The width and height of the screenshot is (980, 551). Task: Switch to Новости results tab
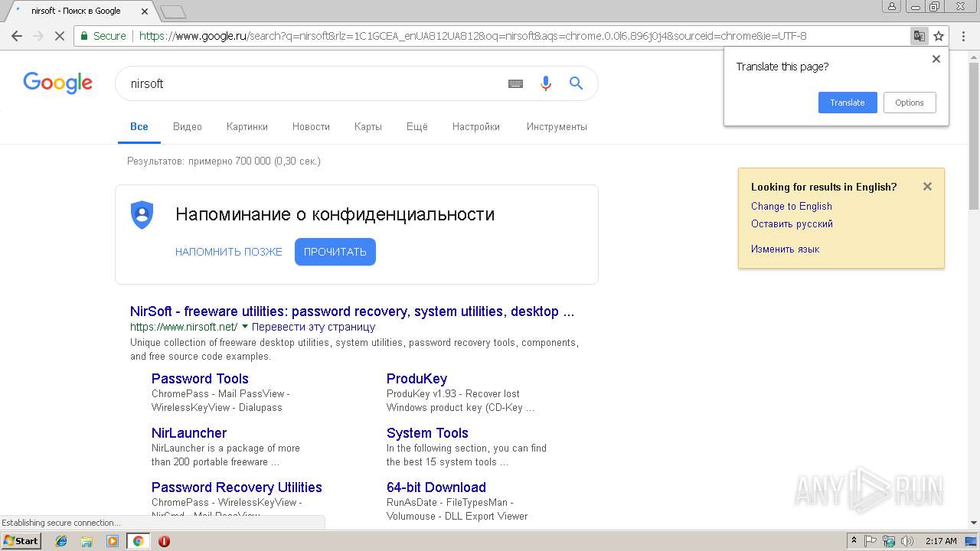tap(311, 127)
